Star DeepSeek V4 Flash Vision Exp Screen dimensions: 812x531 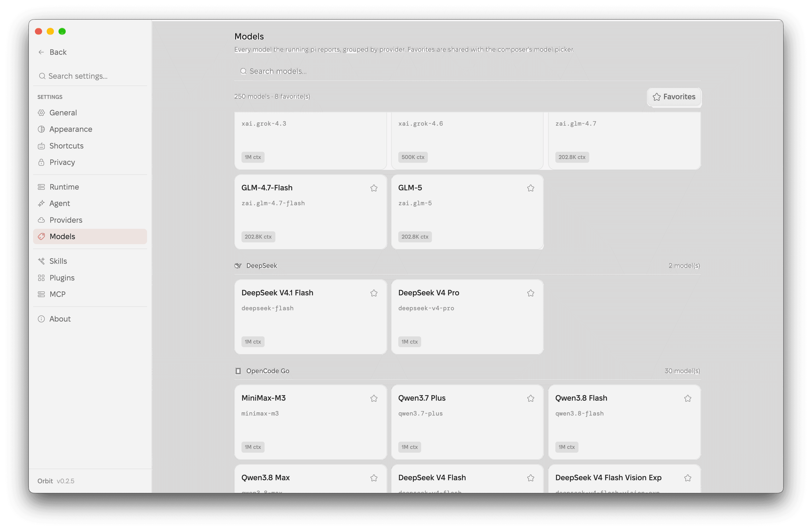point(688,478)
